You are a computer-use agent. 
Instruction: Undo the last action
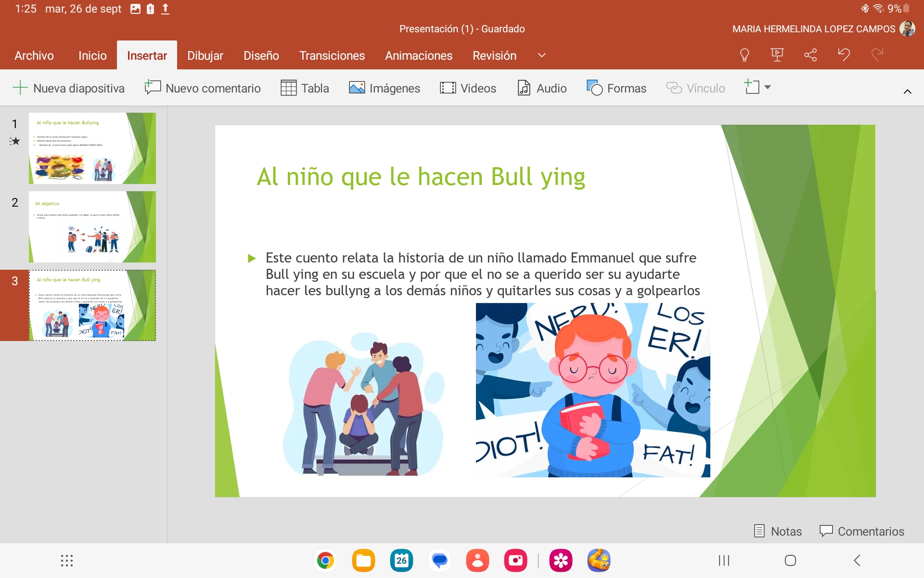844,55
